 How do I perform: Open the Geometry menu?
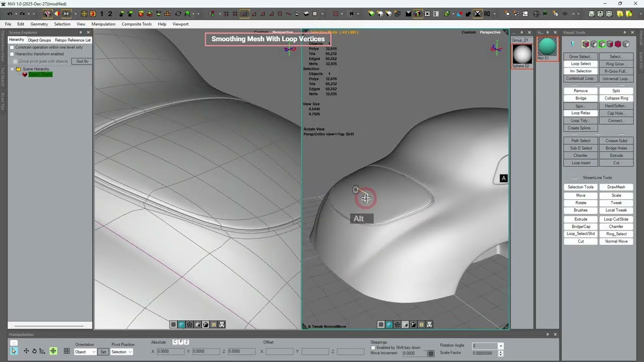point(39,24)
